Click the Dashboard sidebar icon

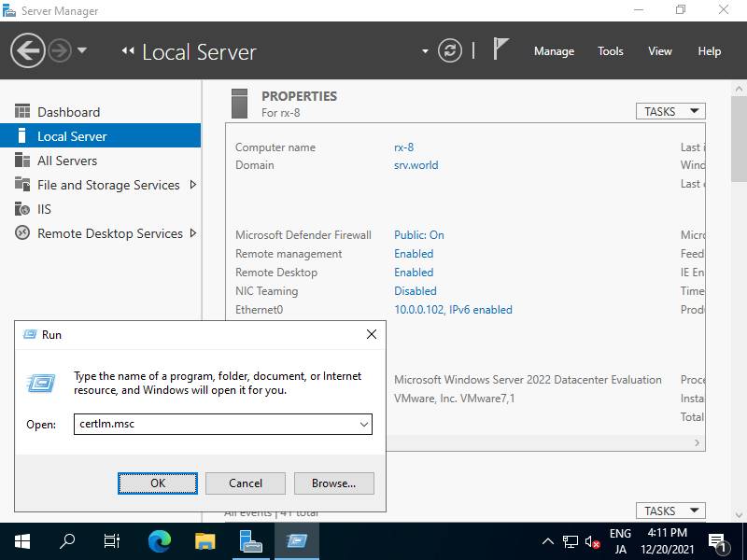click(x=21, y=111)
